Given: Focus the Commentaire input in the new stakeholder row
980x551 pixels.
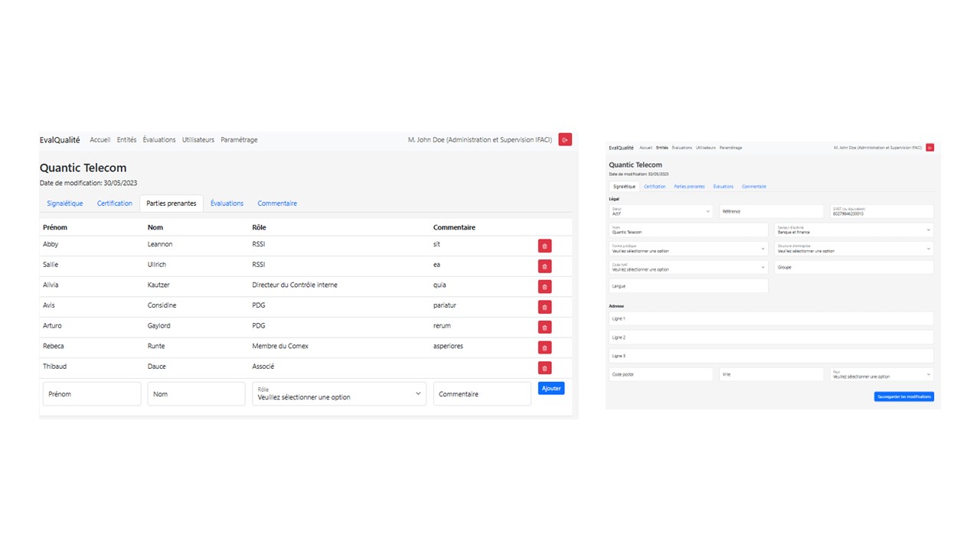Looking at the screenshot, I should [482, 393].
